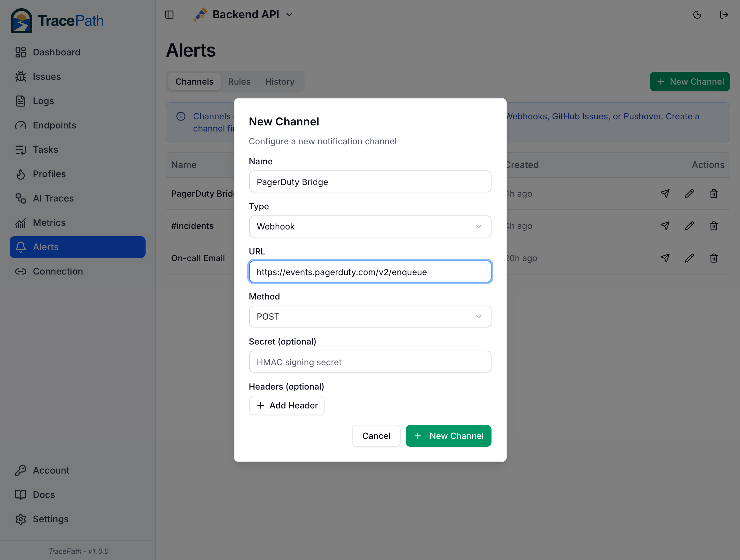Open Account settings
Viewport: 740px width, 560px height.
(78, 471)
